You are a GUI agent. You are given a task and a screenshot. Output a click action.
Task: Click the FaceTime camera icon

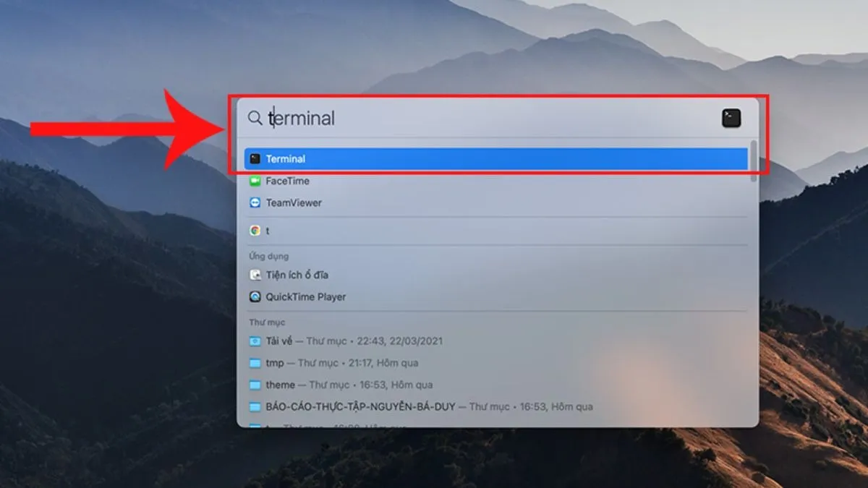[x=254, y=181]
